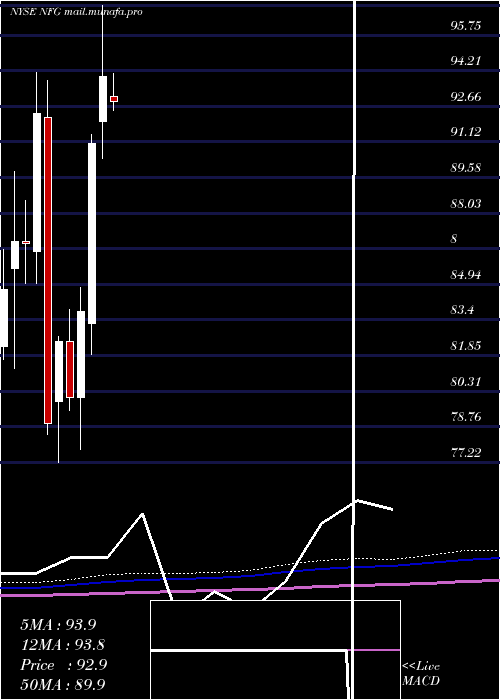The width and height of the screenshot is (500, 700).
Task: Click the 94.21 price axis label
Action: (466, 61)
